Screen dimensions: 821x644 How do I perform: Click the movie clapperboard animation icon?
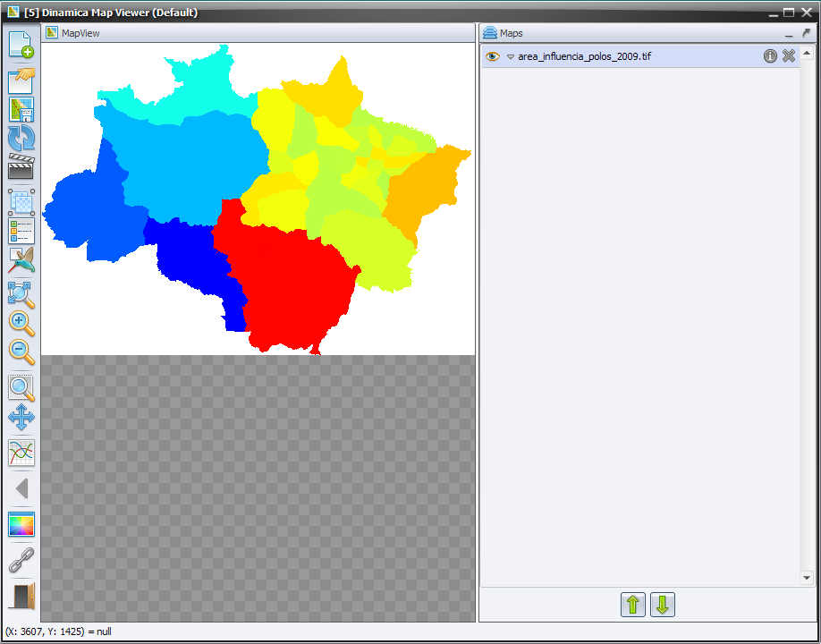tap(21, 166)
